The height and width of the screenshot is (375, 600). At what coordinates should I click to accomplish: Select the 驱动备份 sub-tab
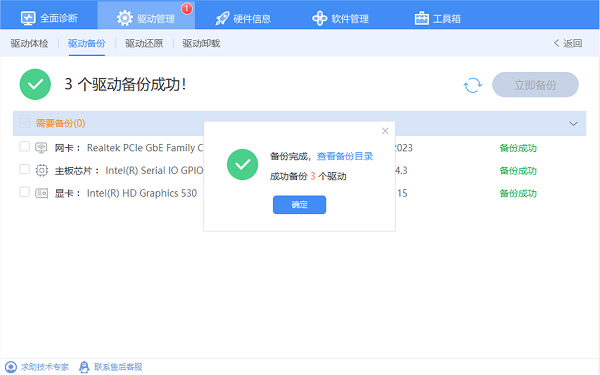86,43
